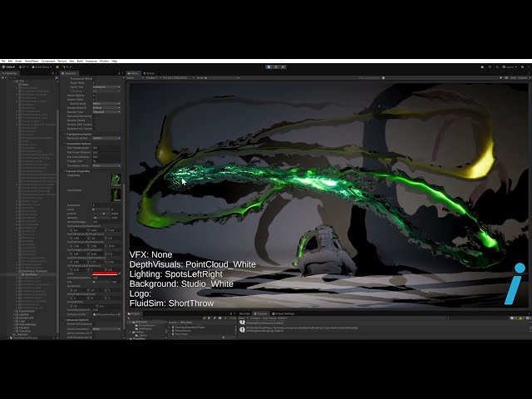Select the Hierarchy panel tab
The width and height of the screenshot is (532, 399).
click(x=10, y=73)
